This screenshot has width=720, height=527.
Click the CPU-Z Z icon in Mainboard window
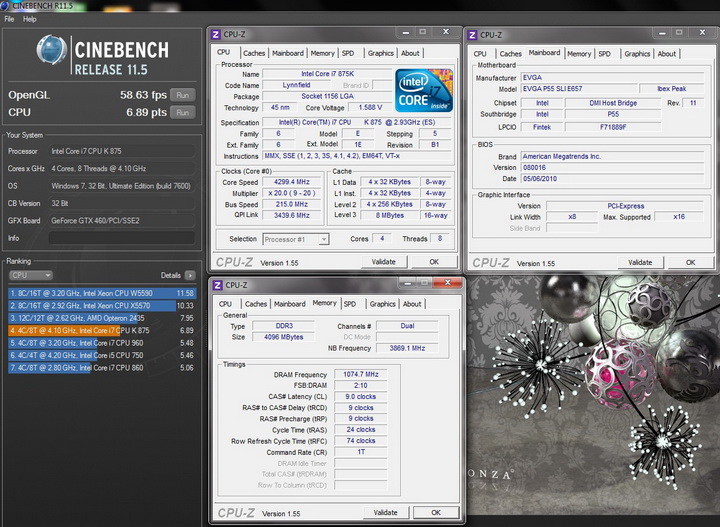[472, 35]
